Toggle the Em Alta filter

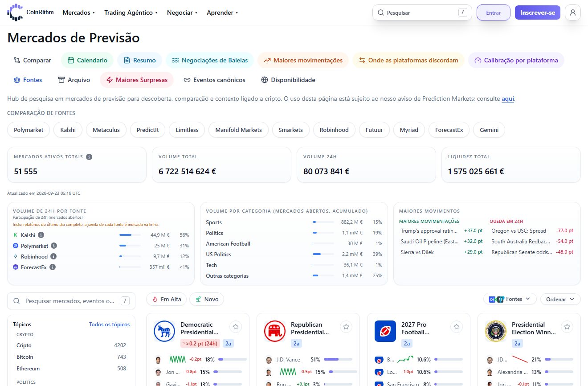(x=166, y=299)
